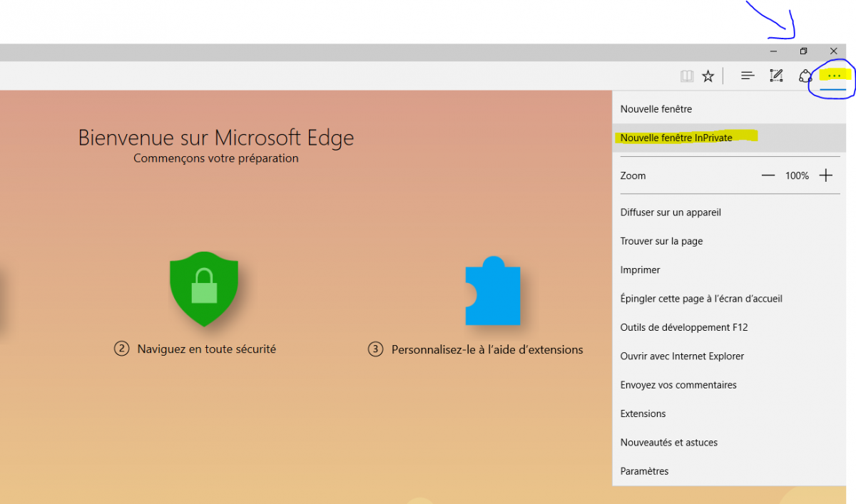The width and height of the screenshot is (856, 504).
Task: Increase zoom with the plus button
Action: pos(825,175)
